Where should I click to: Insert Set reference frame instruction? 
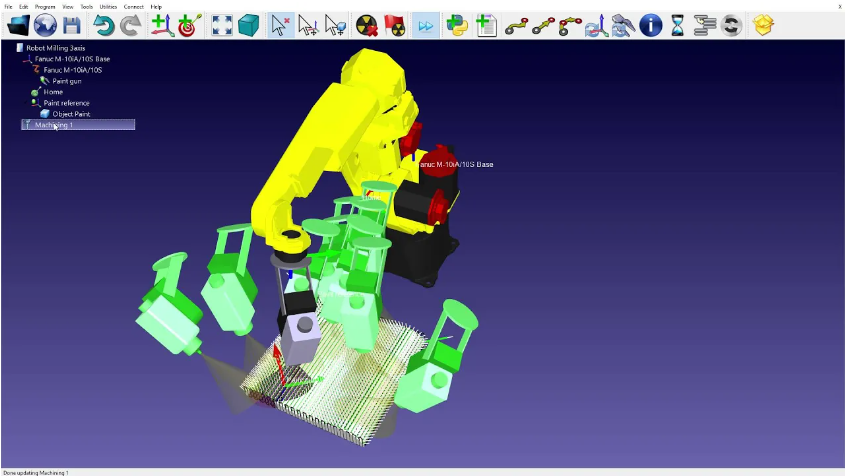(x=597, y=25)
